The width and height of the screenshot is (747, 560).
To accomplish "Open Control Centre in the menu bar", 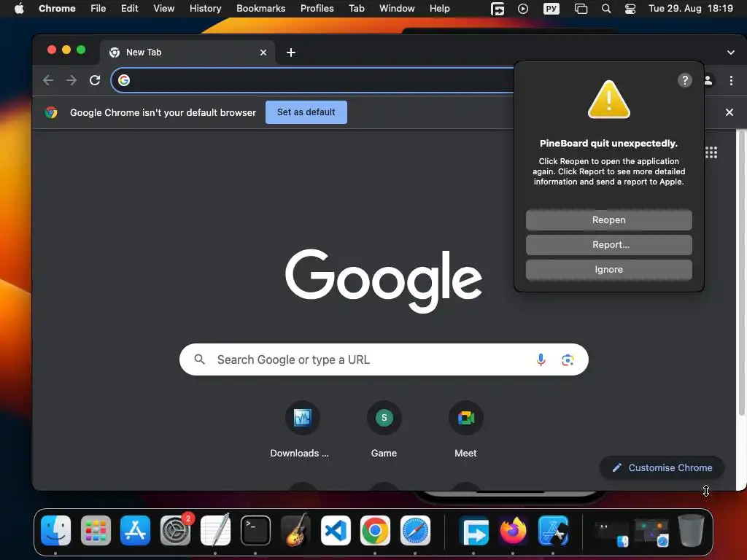I will click(630, 9).
